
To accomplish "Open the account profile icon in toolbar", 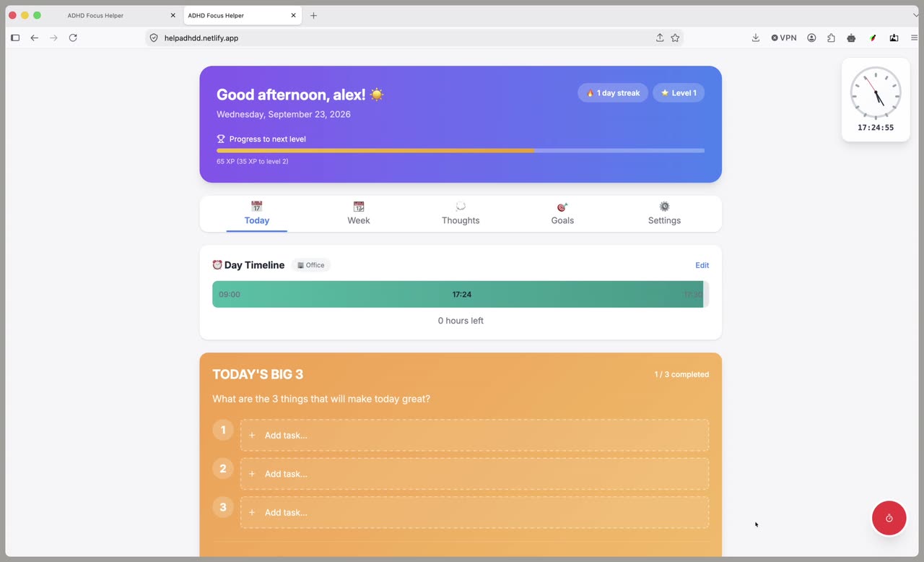I will click(812, 38).
